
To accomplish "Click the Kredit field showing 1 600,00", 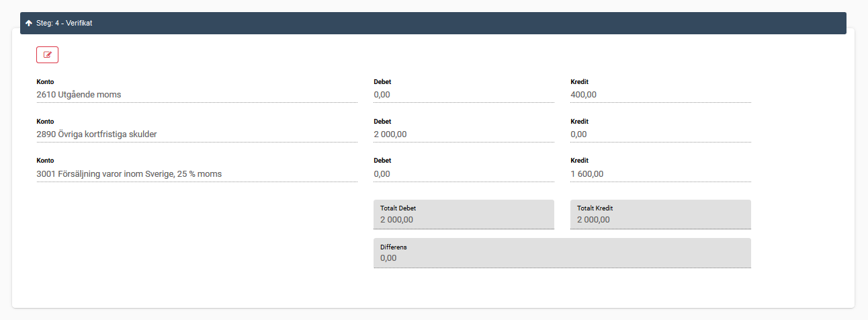I will click(660, 174).
